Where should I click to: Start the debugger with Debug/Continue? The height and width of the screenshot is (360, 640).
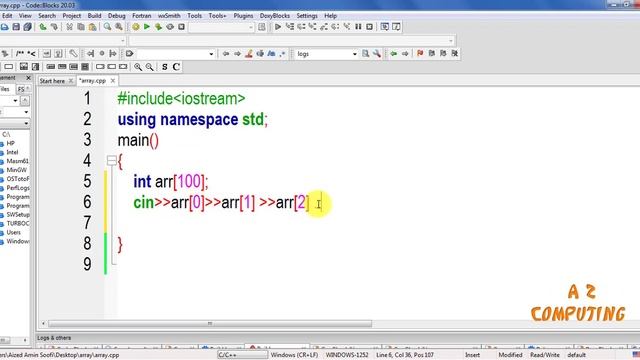pyautogui.click(x=278, y=27)
